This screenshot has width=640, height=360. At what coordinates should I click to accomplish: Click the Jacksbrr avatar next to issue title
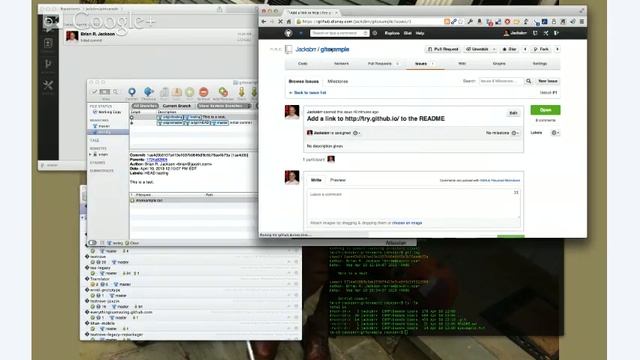tap(292, 112)
